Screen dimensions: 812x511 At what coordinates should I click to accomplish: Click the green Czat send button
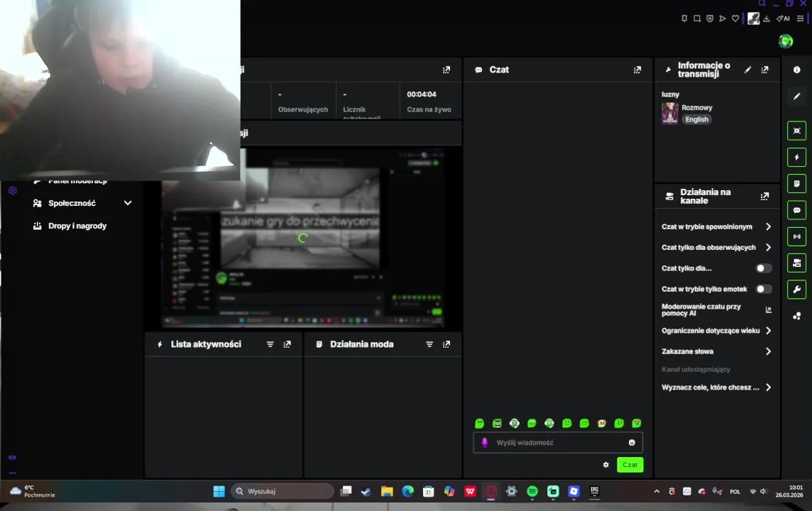(x=630, y=465)
